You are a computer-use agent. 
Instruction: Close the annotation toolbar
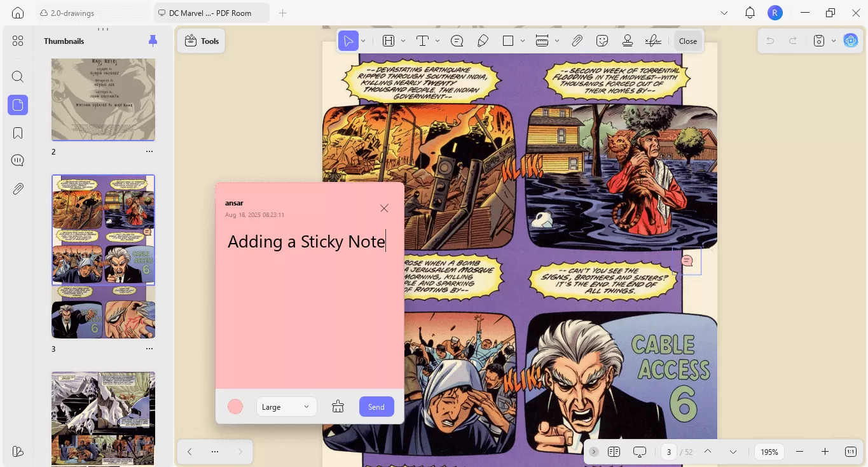point(688,41)
